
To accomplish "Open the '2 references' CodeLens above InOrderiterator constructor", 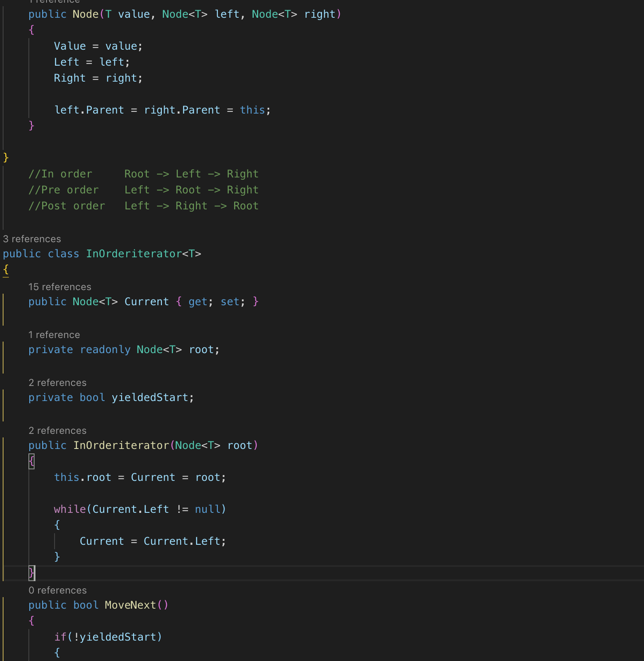I will coord(58,431).
